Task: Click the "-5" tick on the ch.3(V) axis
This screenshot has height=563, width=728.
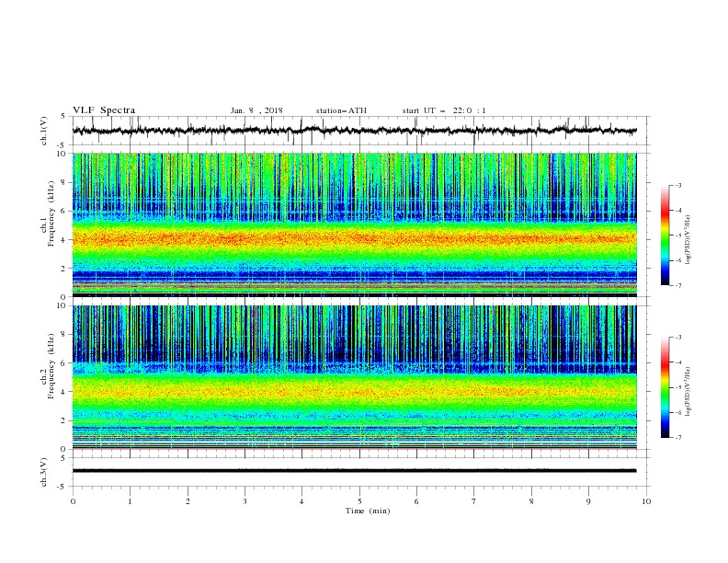Action: (x=62, y=487)
